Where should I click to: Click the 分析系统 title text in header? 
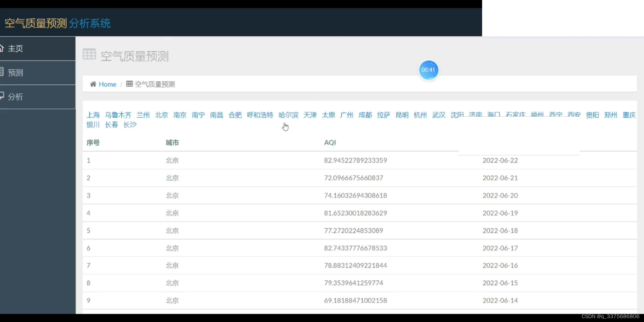(x=90, y=23)
